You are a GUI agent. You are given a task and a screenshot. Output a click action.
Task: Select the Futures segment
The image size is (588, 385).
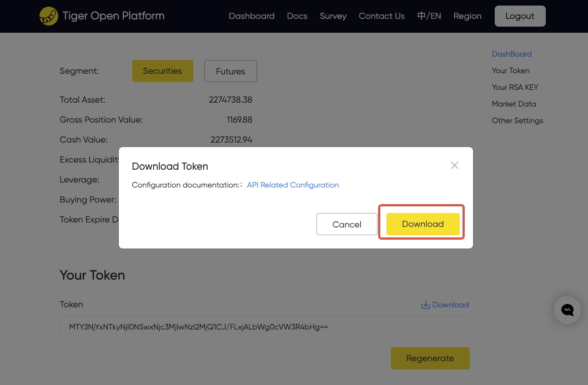coord(230,71)
